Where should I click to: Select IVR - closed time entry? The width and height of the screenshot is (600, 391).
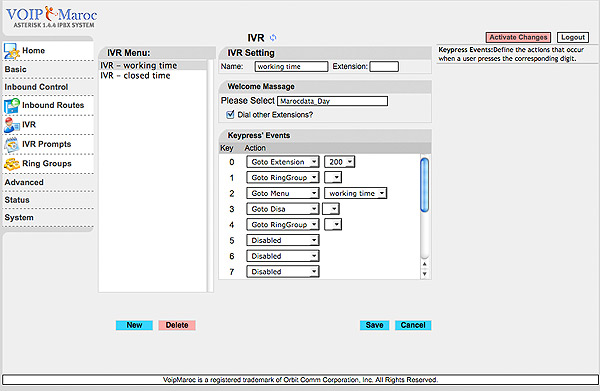tap(153, 76)
